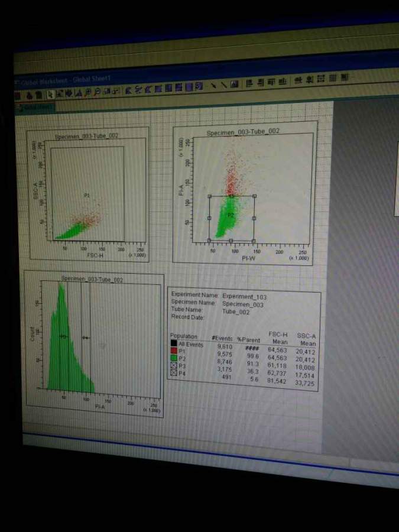Select the P3 interval marker on histogram
This screenshot has height=532, width=399.
pyautogui.click(x=64, y=336)
